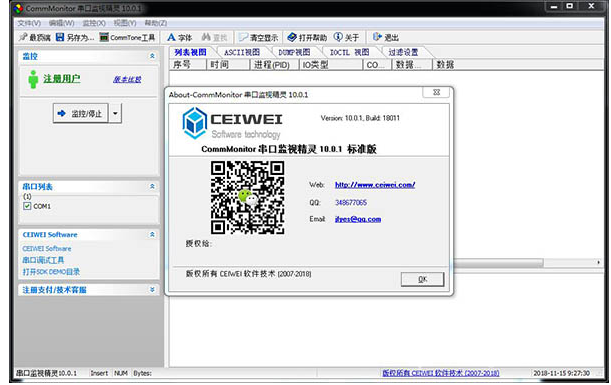This screenshot has height=385, width=611.
Task: Open the 帮助(Z) menu
Action: pos(156,23)
